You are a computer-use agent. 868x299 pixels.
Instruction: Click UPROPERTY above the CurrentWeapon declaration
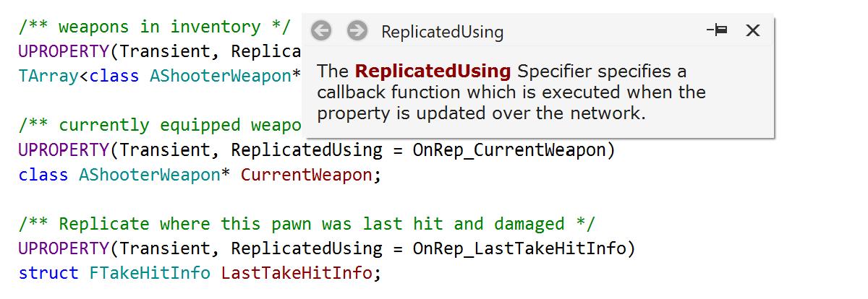click(x=63, y=150)
